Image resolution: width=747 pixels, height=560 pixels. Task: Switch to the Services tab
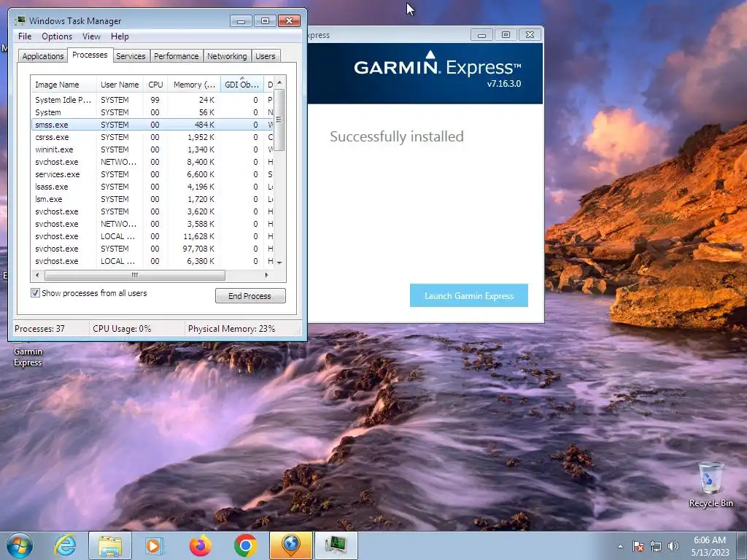point(131,56)
